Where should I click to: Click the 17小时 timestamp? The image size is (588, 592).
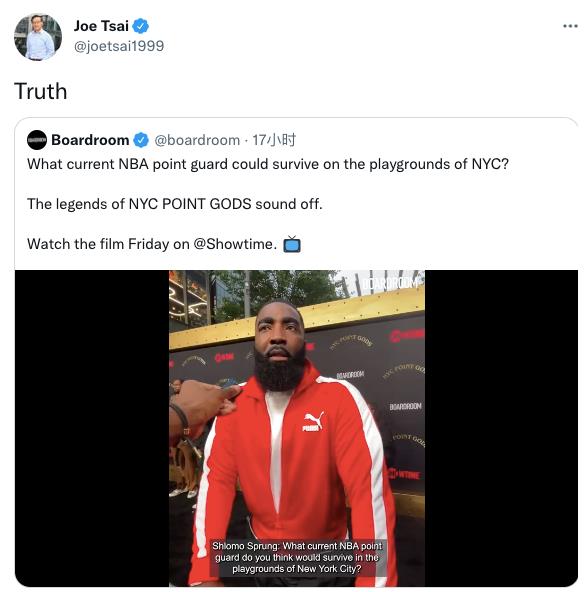pos(274,140)
